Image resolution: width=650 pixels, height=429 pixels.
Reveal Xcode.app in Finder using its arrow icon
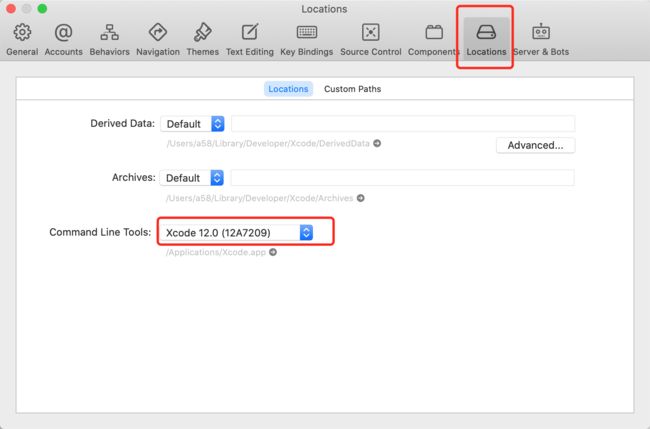click(273, 252)
